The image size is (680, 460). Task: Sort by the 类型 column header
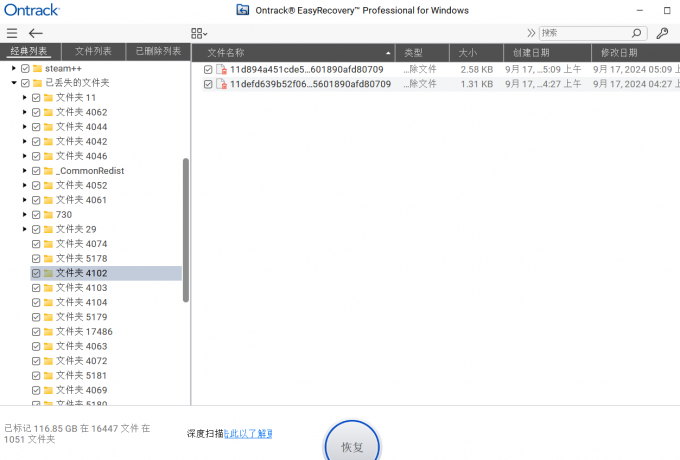tap(422, 53)
